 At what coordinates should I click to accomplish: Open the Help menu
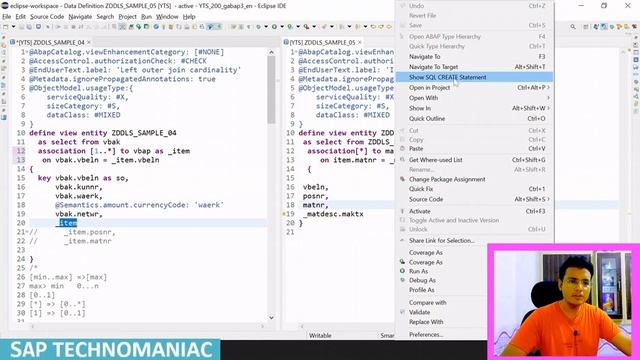(x=189, y=17)
